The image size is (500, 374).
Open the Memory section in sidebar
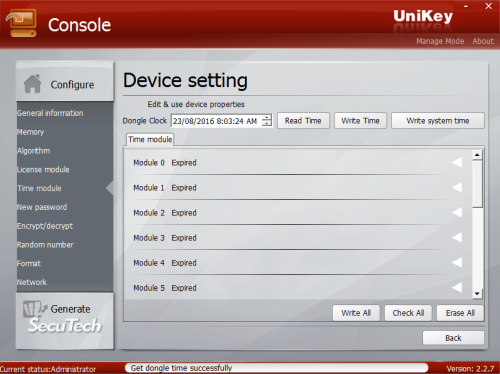click(x=30, y=132)
